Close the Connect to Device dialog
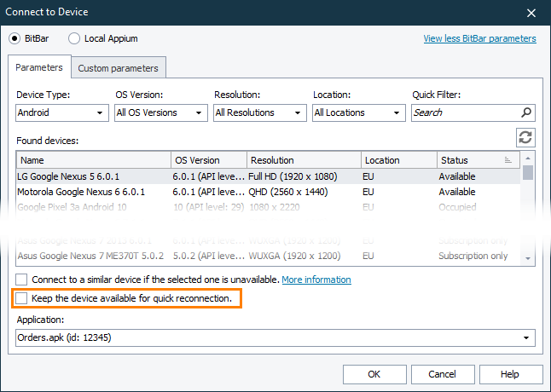Image resolution: width=551 pixels, height=392 pixels. point(531,12)
